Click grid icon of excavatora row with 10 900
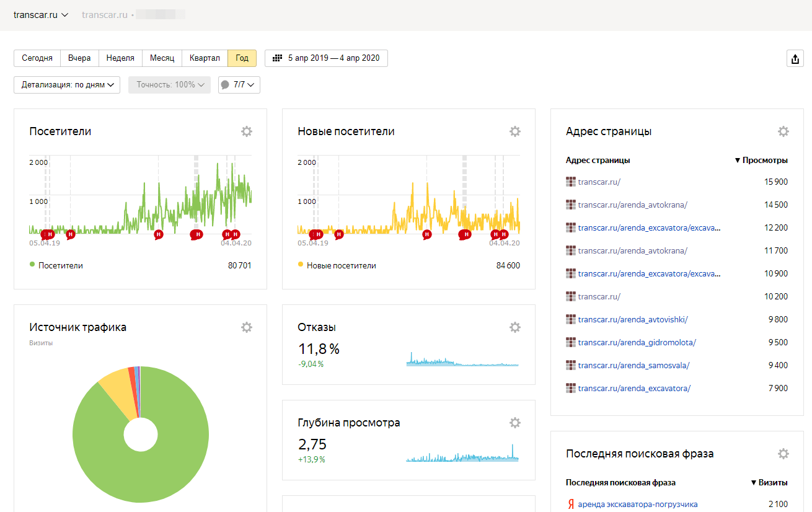 [x=571, y=274]
